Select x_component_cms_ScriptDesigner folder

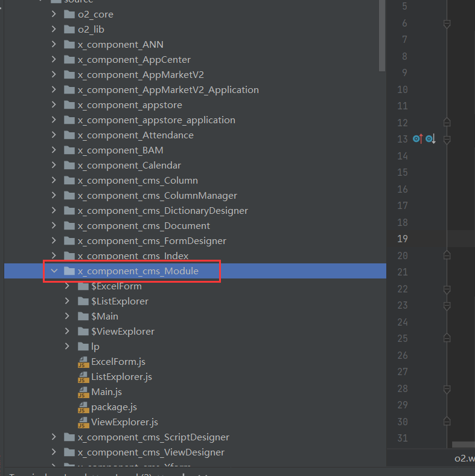153,437
